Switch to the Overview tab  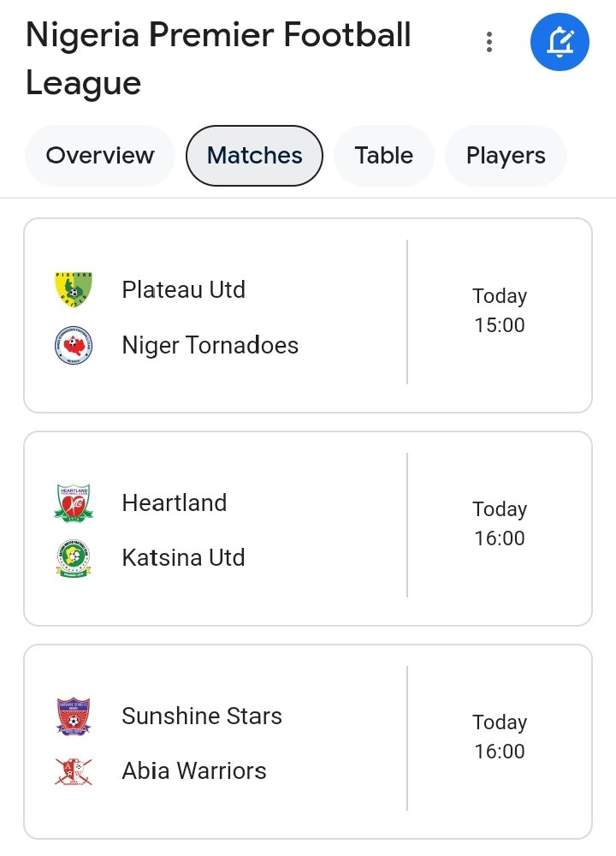pos(100,156)
